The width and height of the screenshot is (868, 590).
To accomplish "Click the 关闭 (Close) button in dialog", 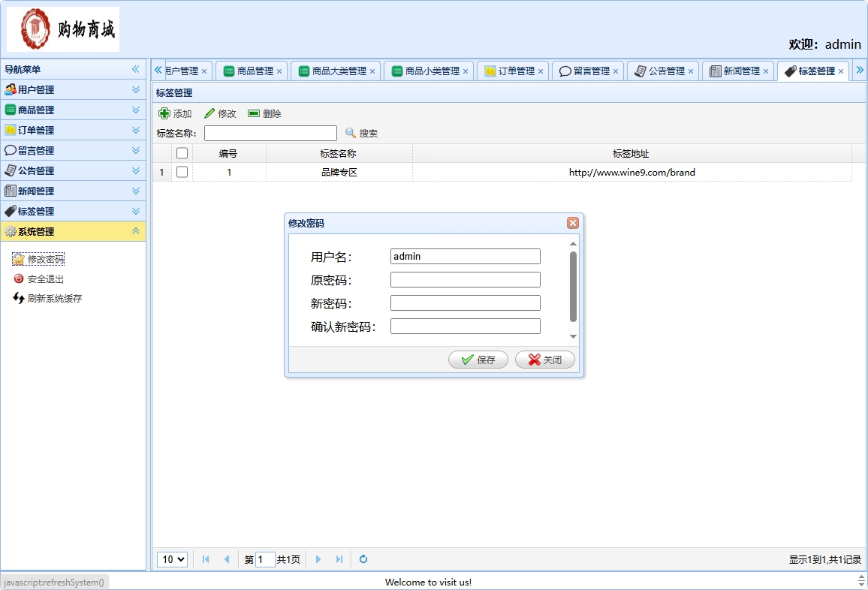I will click(544, 360).
